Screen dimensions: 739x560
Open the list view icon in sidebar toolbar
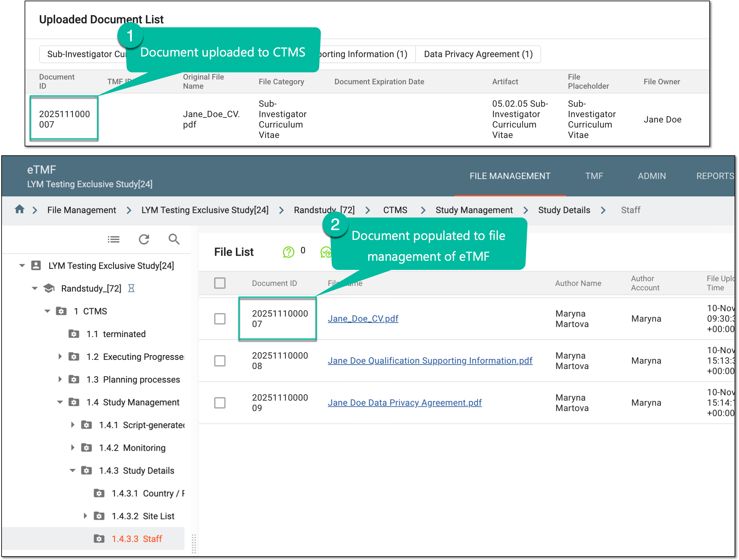coord(114,239)
